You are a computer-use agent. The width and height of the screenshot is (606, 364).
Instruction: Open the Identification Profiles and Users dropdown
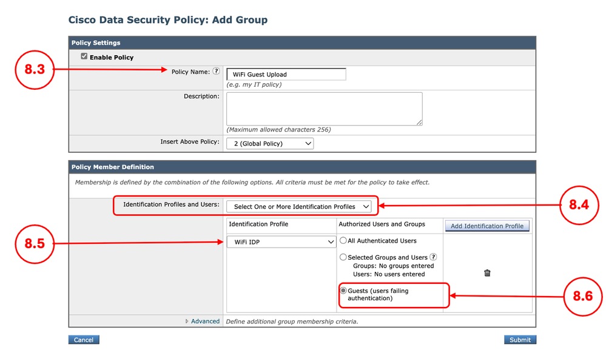(300, 206)
